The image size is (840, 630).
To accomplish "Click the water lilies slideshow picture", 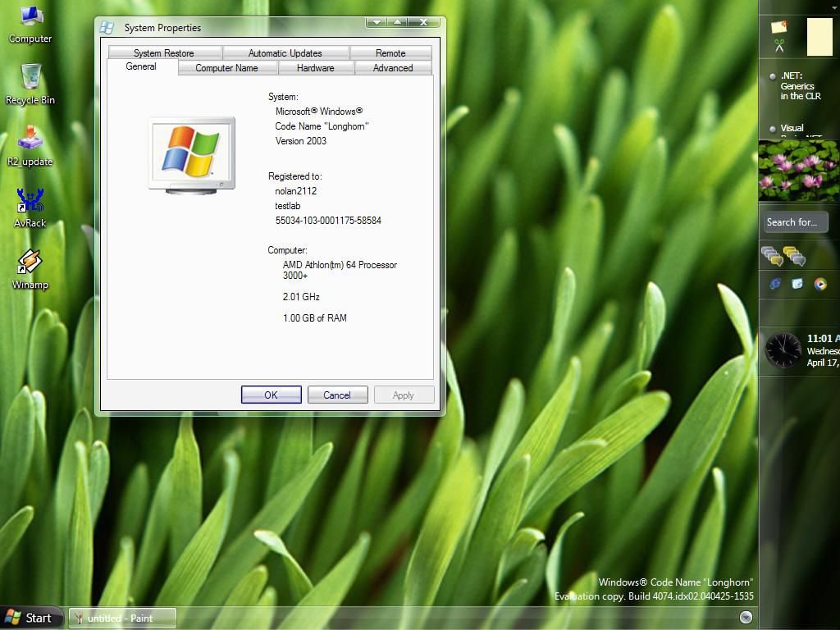I will click(x=799, y=171).
